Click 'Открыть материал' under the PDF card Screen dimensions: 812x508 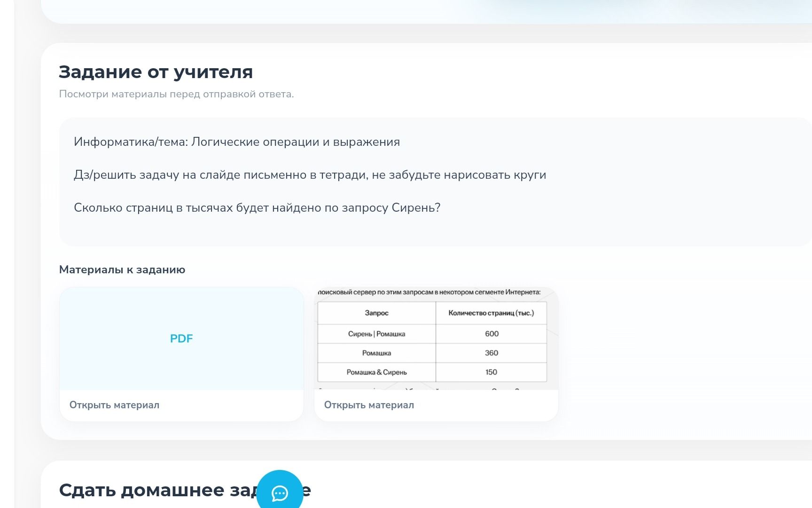click(x=114, y=405)
